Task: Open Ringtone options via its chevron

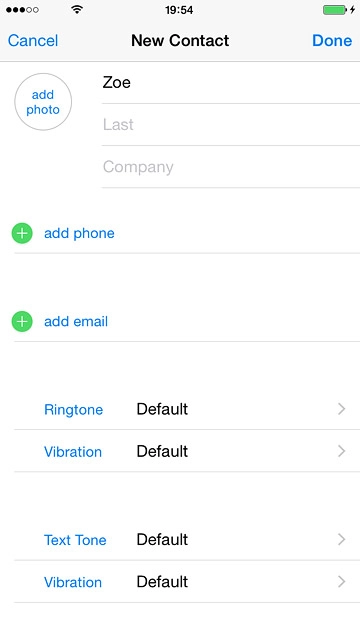Action: tap(342, 409)
